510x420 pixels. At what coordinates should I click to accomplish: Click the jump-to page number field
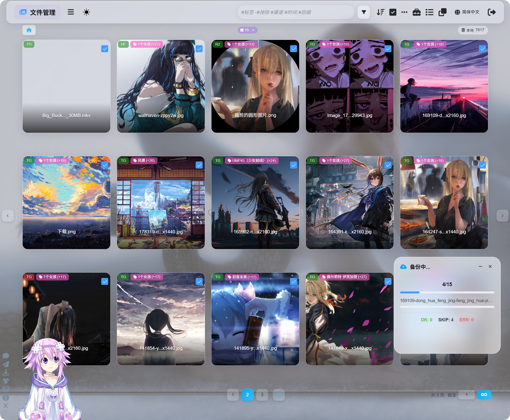tap(467, 395)
